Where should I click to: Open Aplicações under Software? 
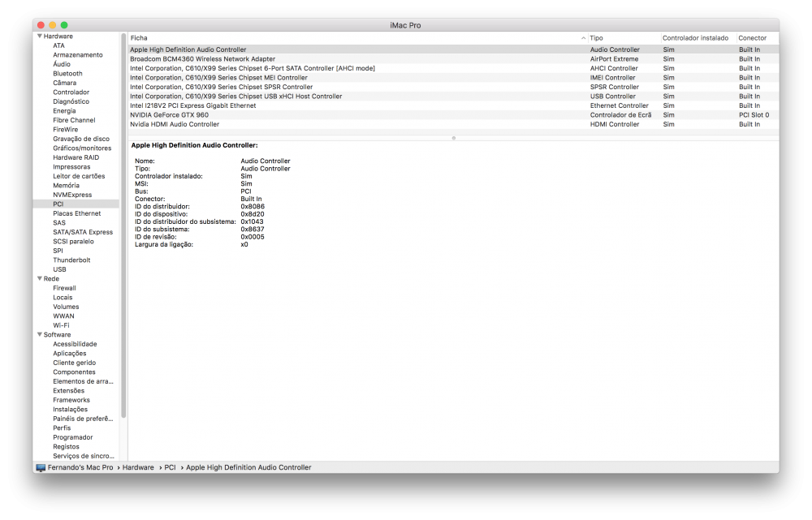pos(69,354)
